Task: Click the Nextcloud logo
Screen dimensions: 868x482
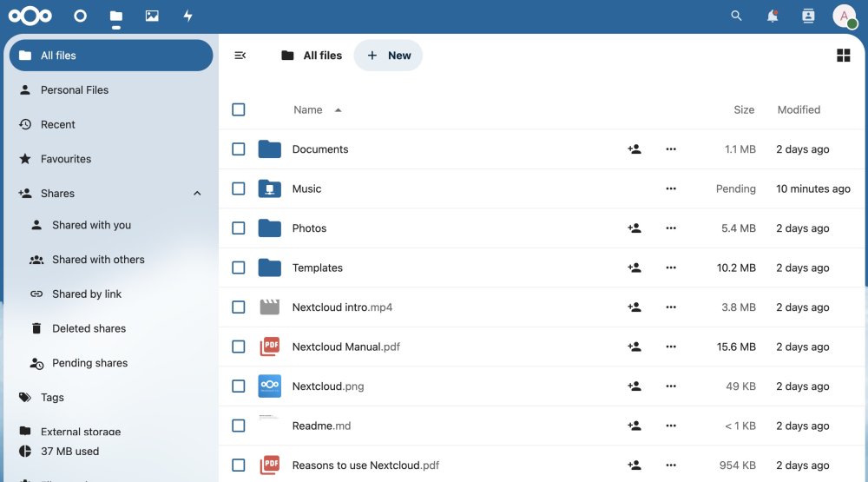Action: (30, 16)
